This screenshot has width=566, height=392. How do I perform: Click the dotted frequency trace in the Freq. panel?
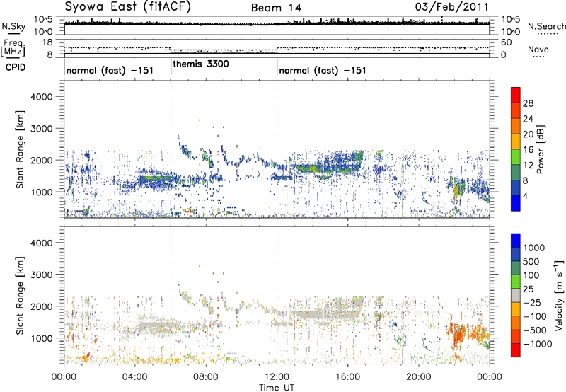tap(277, 49)
